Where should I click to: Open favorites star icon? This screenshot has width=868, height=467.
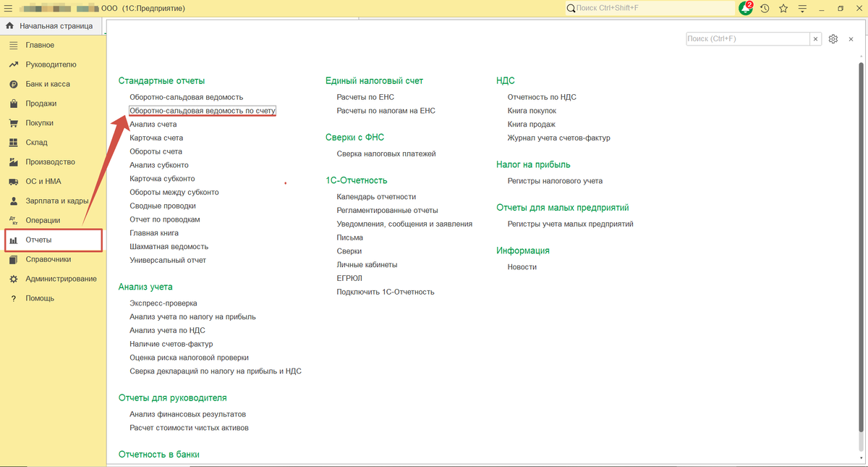pos(783,8)
